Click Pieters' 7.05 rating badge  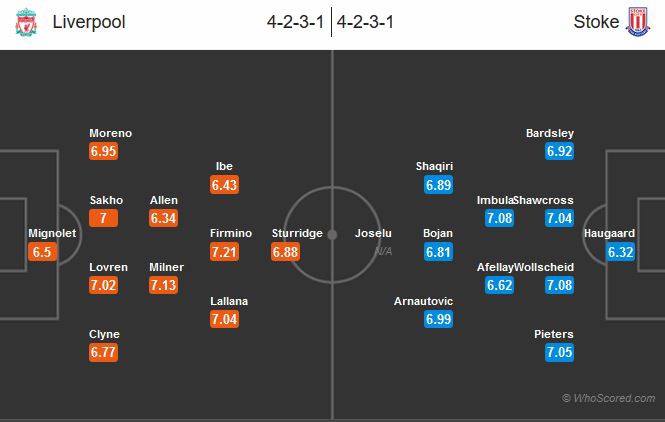pos(559,353)
